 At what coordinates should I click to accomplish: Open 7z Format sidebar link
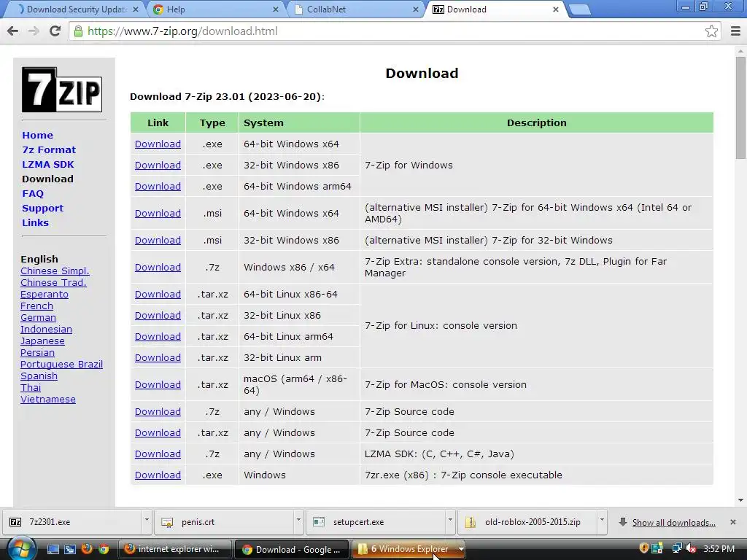49,149
